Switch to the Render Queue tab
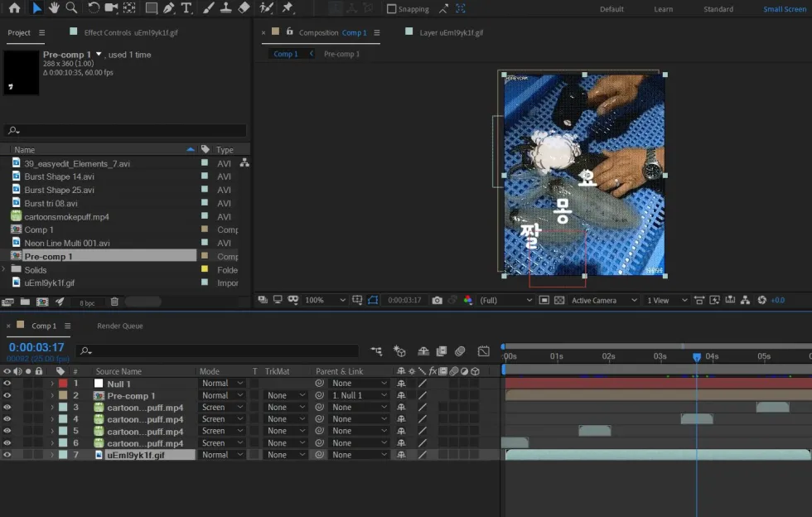Image resolution: width=812 pixels, height=517 pixels. [119, 326]
